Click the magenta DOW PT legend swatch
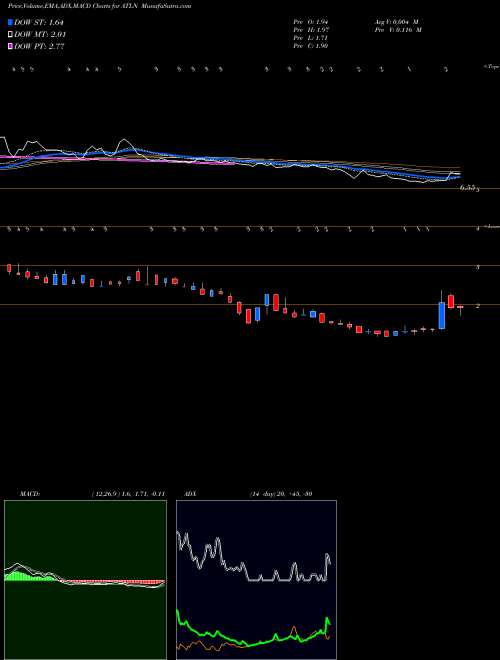Viewport: 500px width, 660px height. (x=10, y=46)
